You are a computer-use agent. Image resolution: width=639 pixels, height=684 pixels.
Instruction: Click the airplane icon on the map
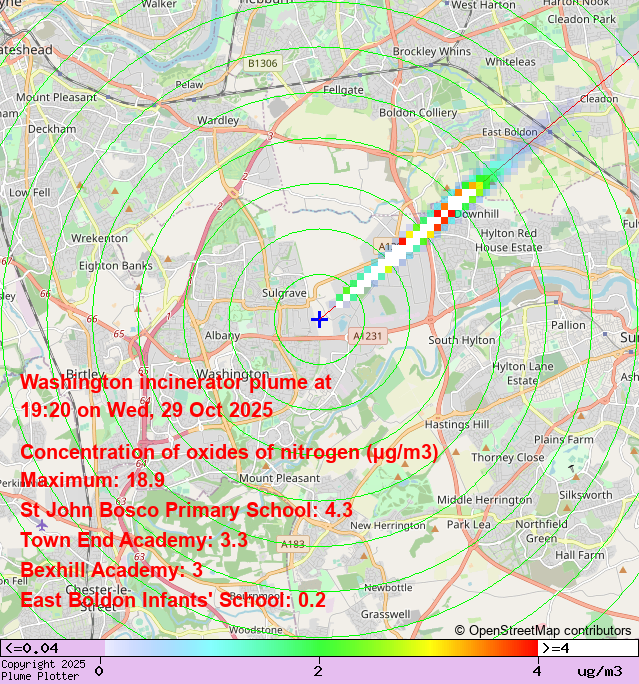(41, 523)
